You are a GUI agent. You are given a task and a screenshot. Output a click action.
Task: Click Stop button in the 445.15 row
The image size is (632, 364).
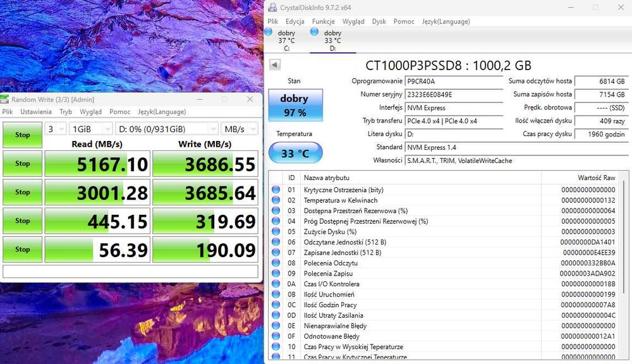point(23,221)
